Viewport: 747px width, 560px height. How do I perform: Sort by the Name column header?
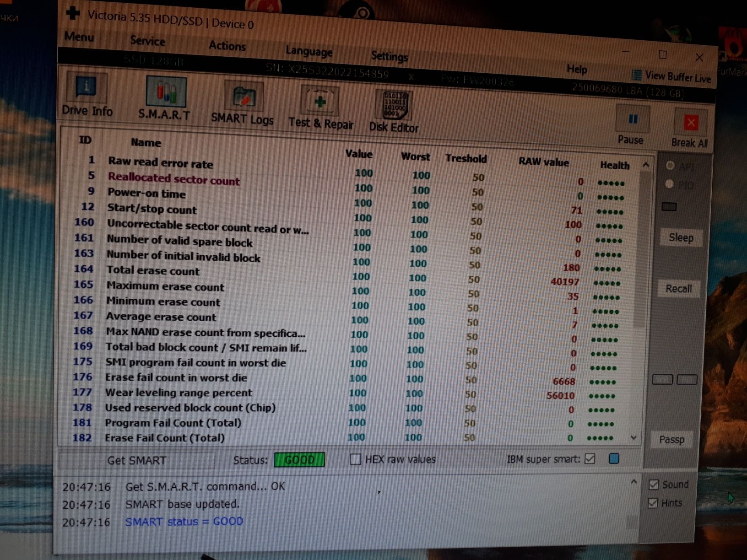click(x=146, y=142)
